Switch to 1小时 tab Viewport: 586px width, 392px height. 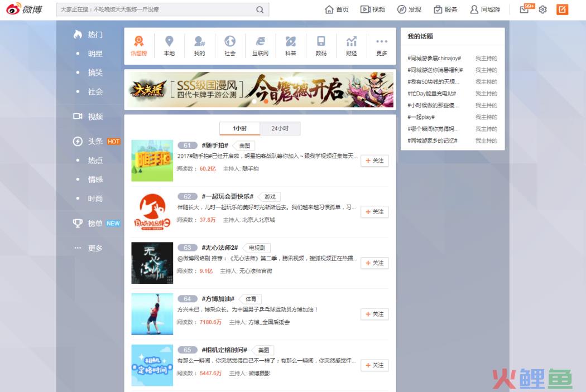239,128
